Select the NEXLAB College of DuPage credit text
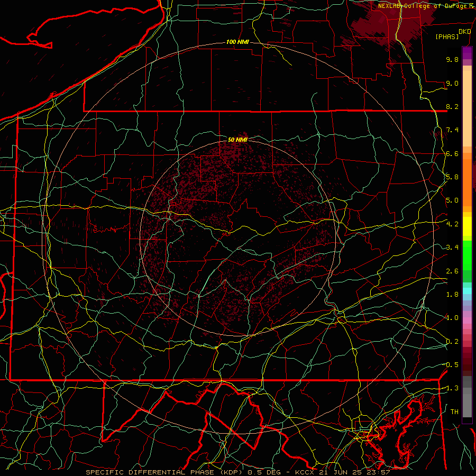The height and width of the screenshot is (476, 476). [x=425, y=6]
